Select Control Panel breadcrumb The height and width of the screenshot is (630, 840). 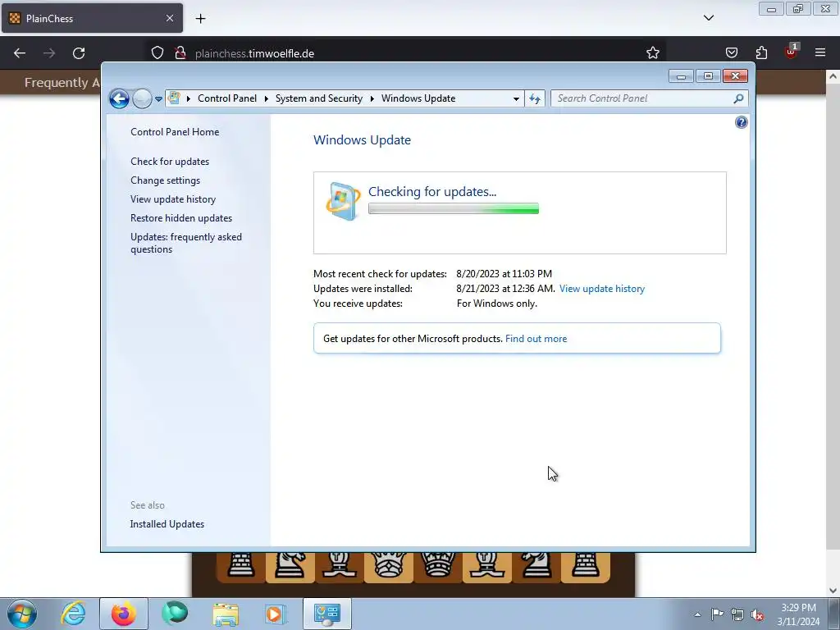point(227,98)
